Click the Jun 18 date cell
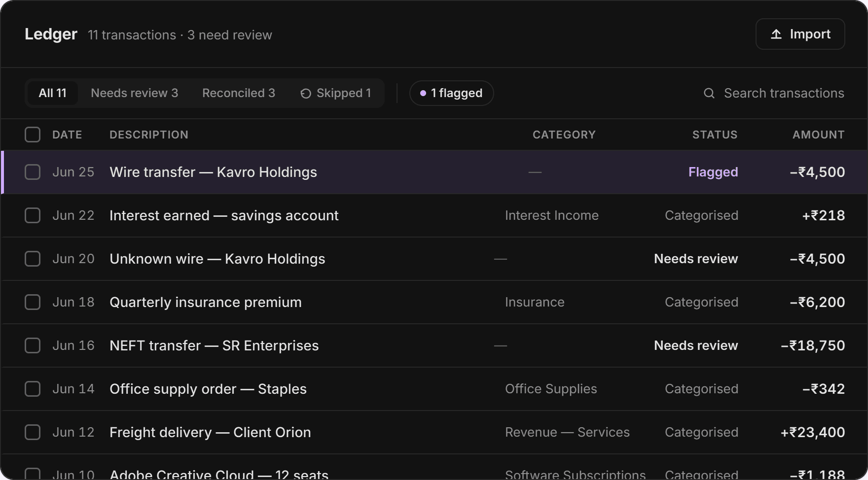Screen dimensions: 868x480 pos(73,302)
